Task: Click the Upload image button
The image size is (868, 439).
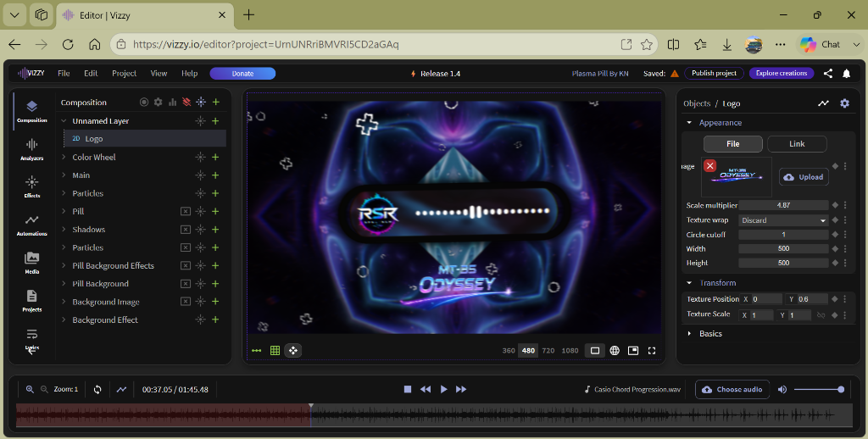Action: (804, 176)
